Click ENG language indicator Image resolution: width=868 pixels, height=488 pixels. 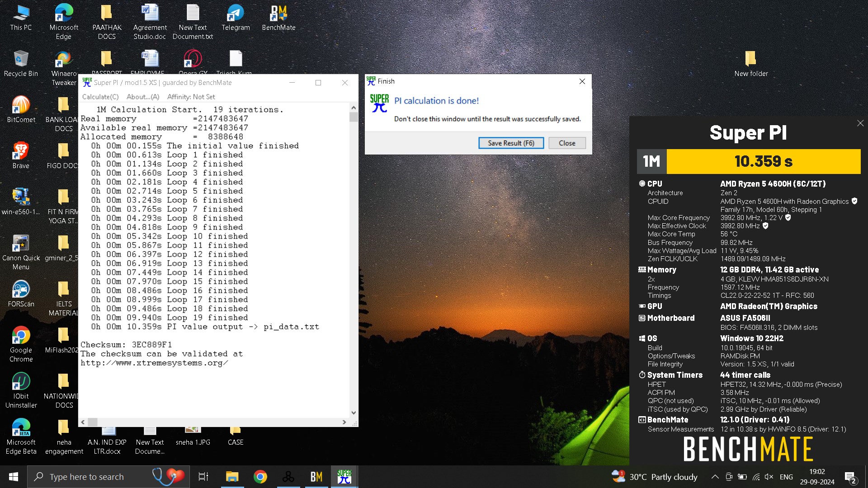tap(786, 477)
